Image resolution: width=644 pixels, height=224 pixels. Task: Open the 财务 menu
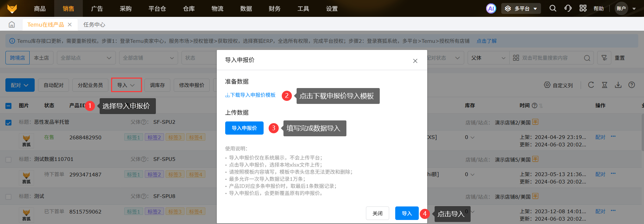tap(275, 8)
